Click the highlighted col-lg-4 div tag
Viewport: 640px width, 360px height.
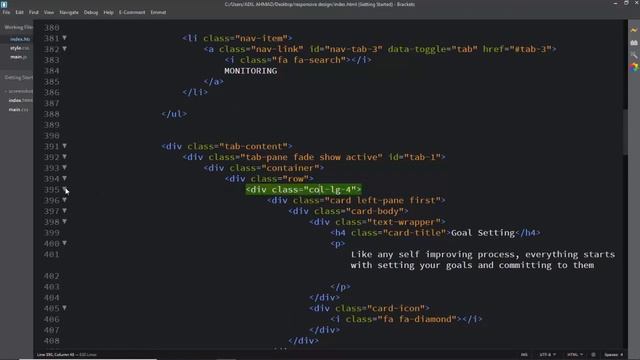303,189
